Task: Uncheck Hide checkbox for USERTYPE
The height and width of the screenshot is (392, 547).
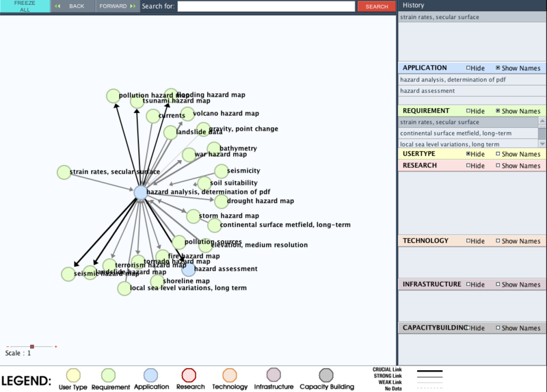Action: [468, 154]
